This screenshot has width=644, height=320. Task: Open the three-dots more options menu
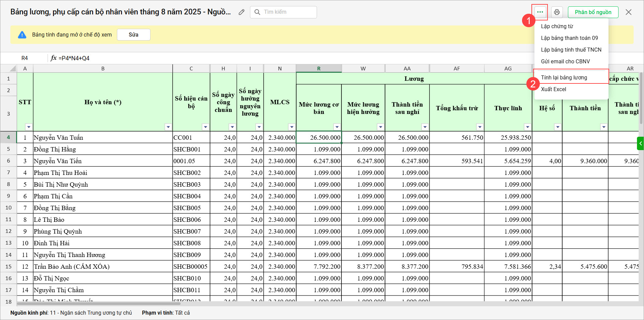pos(540,12)
